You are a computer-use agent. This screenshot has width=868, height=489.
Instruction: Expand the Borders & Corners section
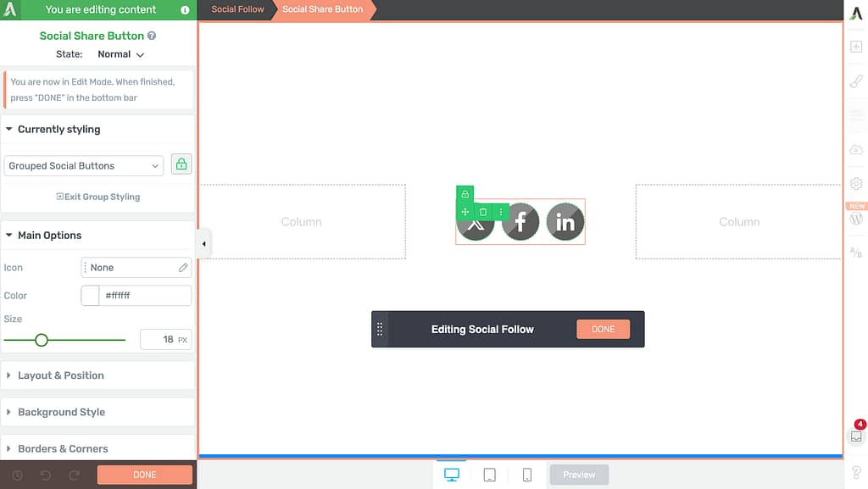(98, 448)
